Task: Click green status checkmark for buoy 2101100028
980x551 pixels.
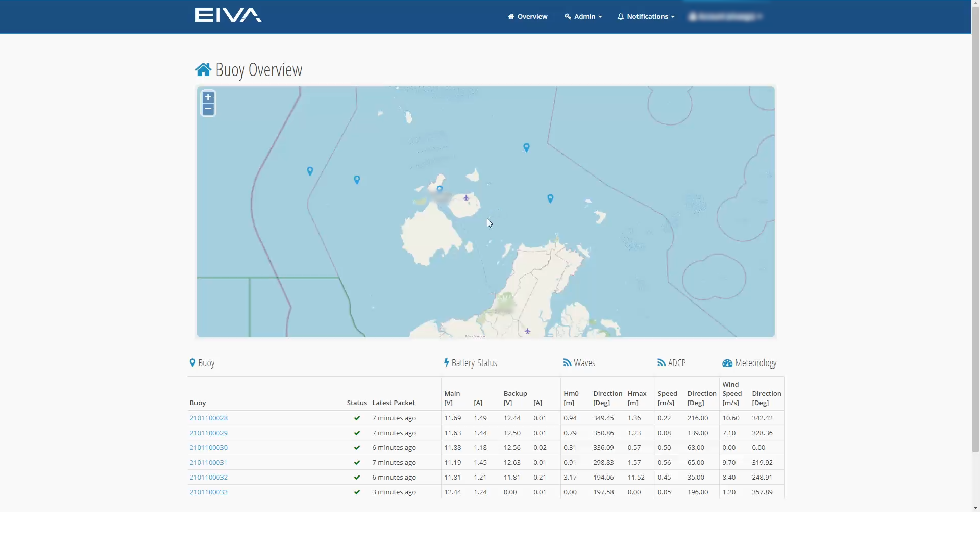Action: (x=357, y=418)
